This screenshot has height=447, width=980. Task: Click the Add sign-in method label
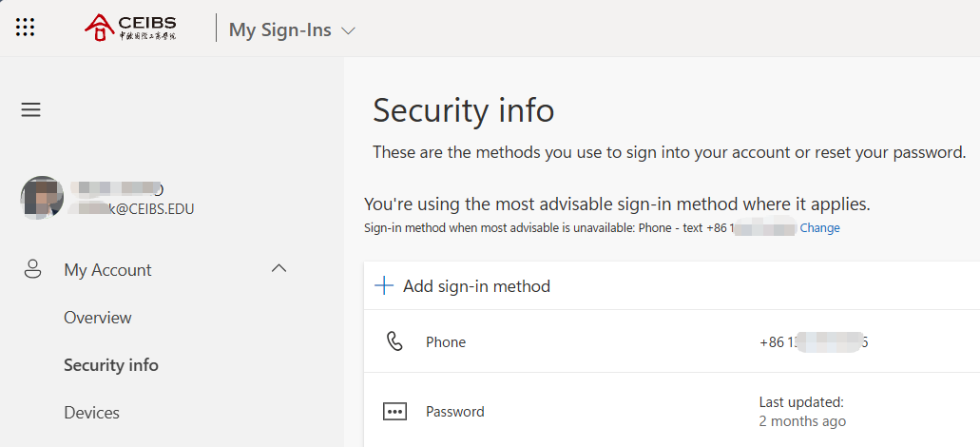(476, 286)
